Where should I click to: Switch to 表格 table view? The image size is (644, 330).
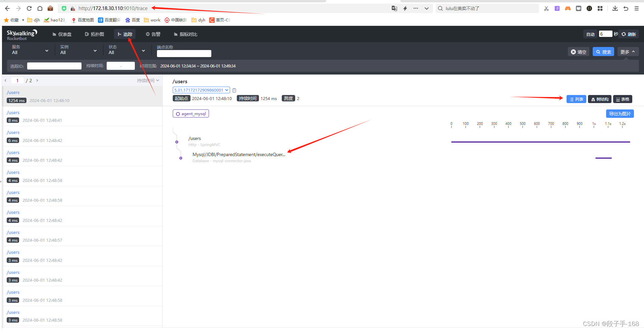(623, 99)
